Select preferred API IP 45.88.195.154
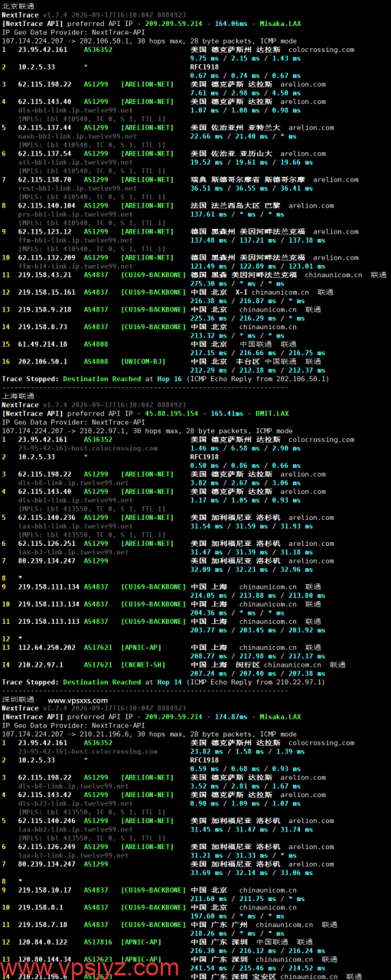 [171, 413]
